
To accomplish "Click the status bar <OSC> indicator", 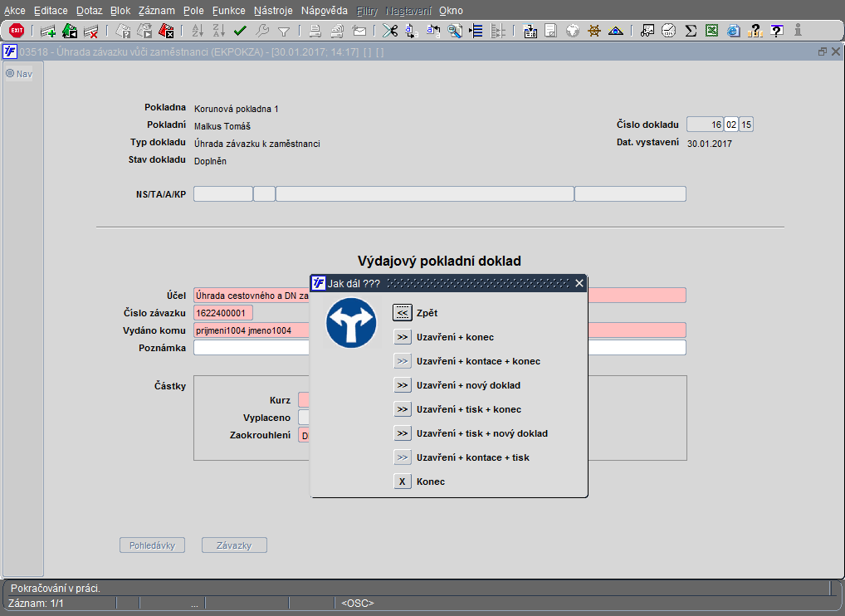I will click(357, 603).
